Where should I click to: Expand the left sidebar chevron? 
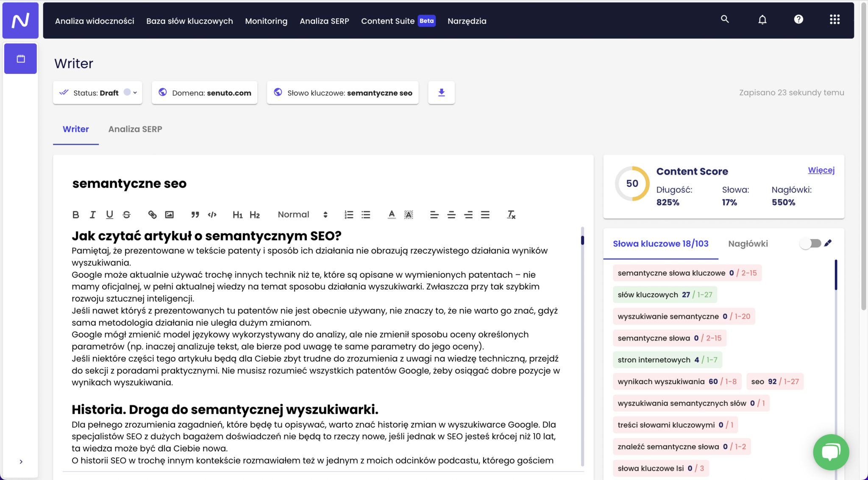21,461
